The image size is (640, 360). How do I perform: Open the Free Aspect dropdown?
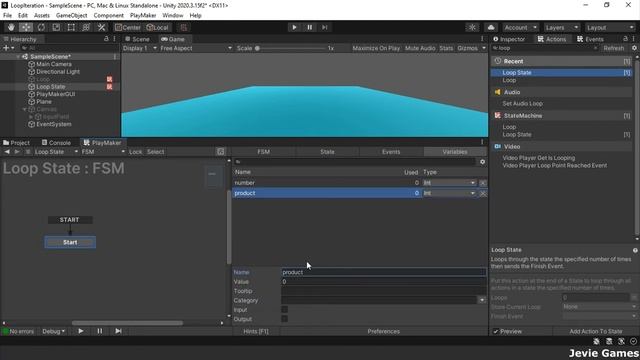tap(196, 48)
